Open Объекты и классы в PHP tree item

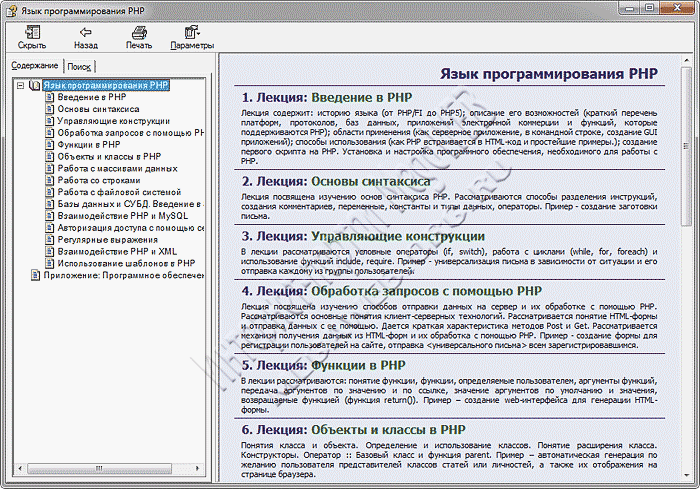(109, 157)
